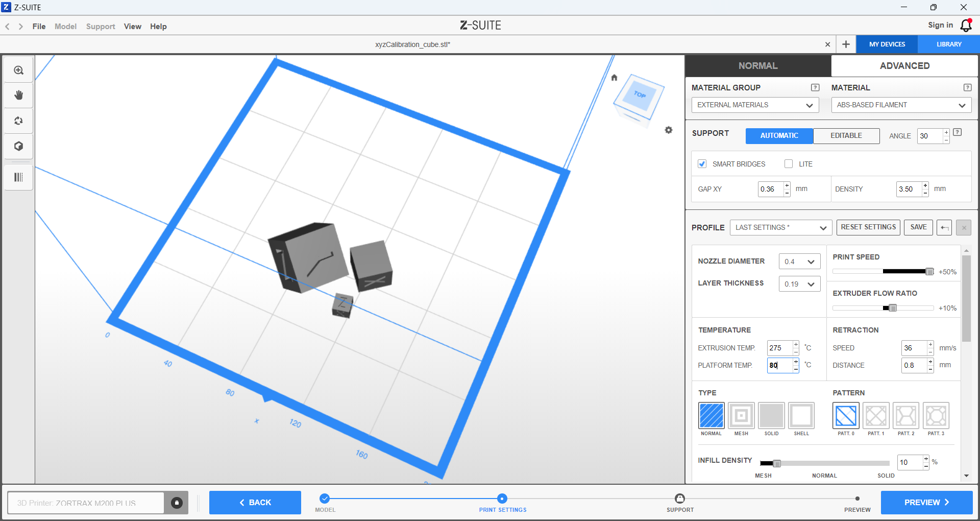The width and height of the screenshot is (980, 521).
Task: Close the xyzCalibration_cube.stl tab
Action: (x=827, y=44)
